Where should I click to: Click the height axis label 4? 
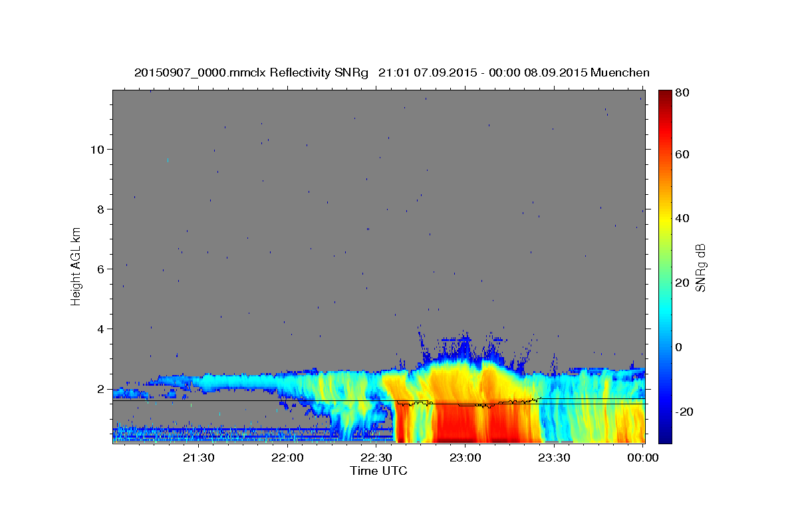tap(102, 329)
